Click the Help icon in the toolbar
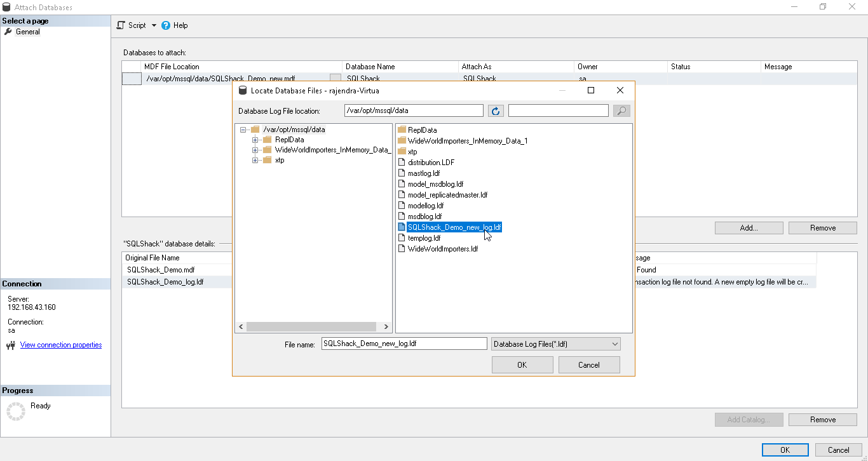The width and height of the screenshot is (868, 461). click(x=166, y=25)
